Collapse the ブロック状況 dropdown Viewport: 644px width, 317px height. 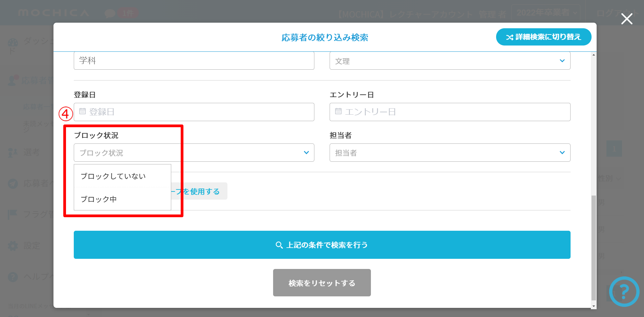pos(306,153)
